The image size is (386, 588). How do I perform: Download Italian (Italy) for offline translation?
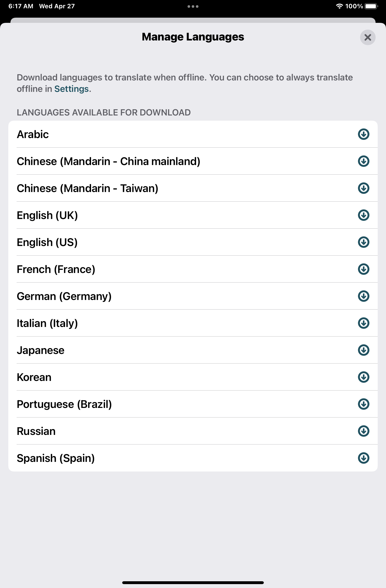363,323
